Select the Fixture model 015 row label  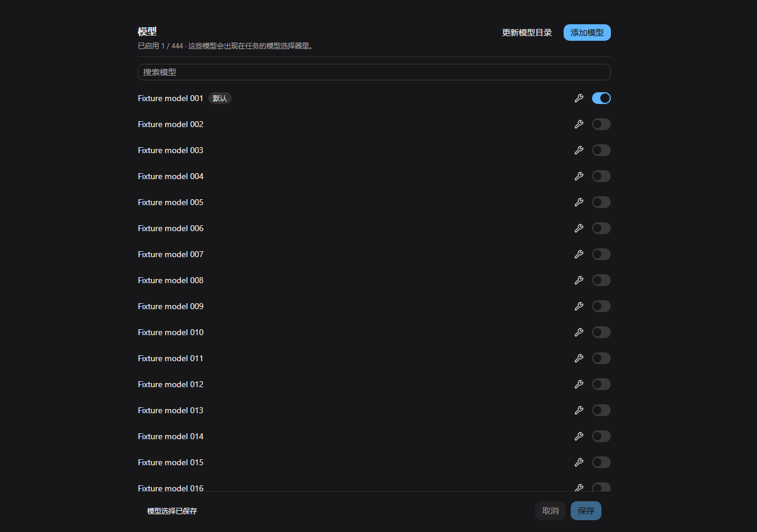(170, 462)
